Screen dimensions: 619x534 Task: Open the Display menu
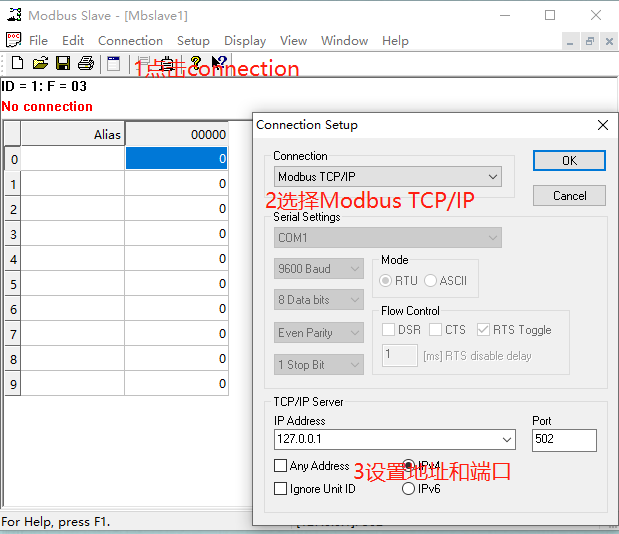pos(245,41)
